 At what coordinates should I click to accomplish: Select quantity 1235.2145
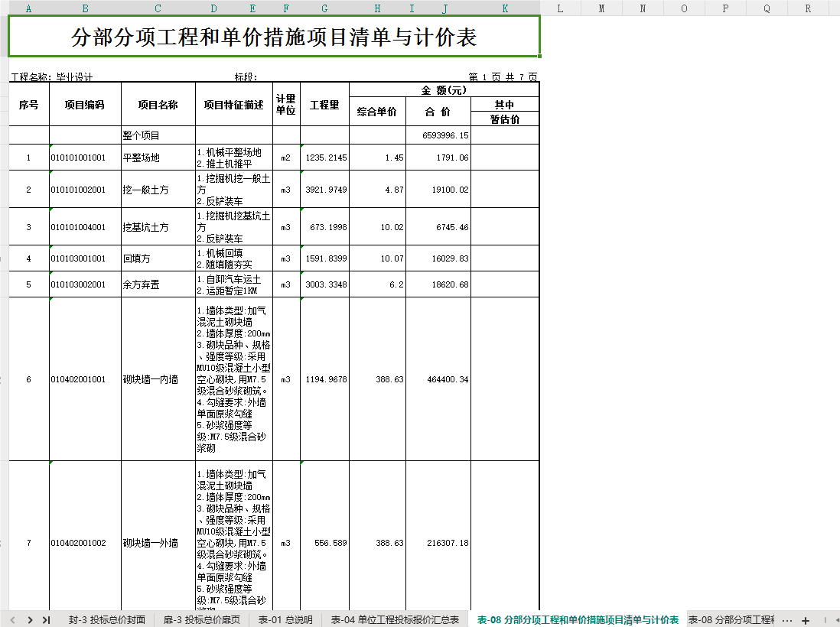pyautogui.click(x=324, y=158)
